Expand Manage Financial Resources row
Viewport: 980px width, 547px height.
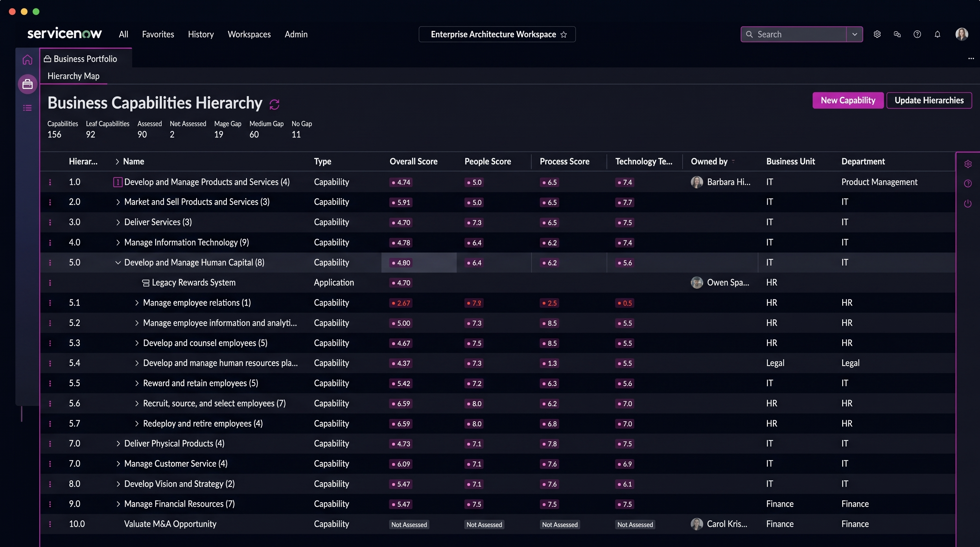[x=118, y=504]
